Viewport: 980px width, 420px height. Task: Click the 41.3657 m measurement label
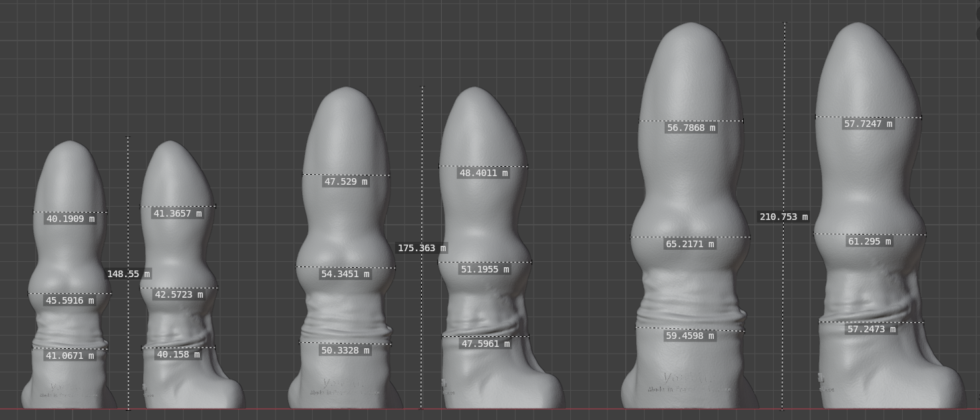point(178,213)
